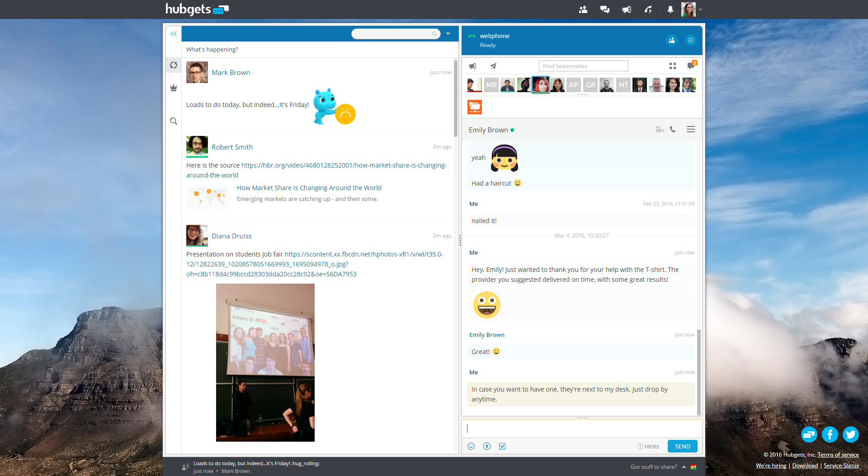
Task: Open the We're hiring link
Action: pos(771,466)
